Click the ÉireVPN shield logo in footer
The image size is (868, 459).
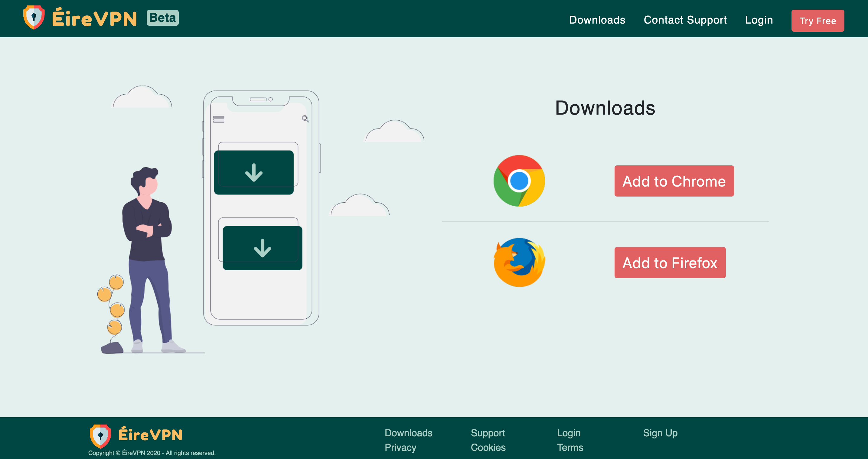click(x=100, y=436)
